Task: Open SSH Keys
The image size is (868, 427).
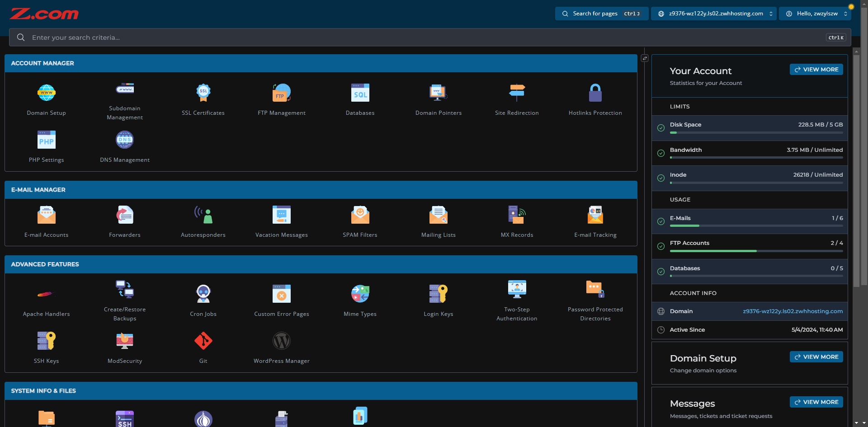Action: click(46, 347)
